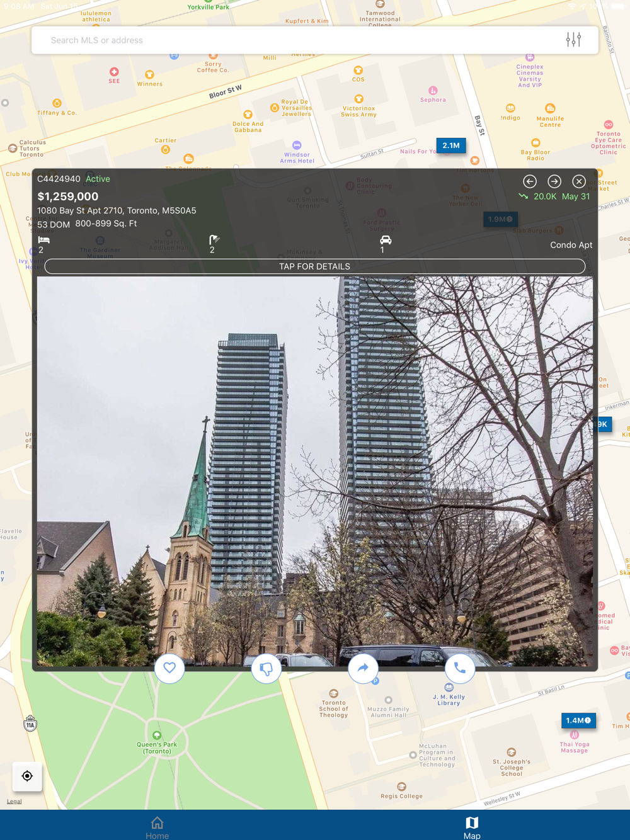Tap the Cartier map pin
The image size is (630, 840).
[x=165, y=150]
